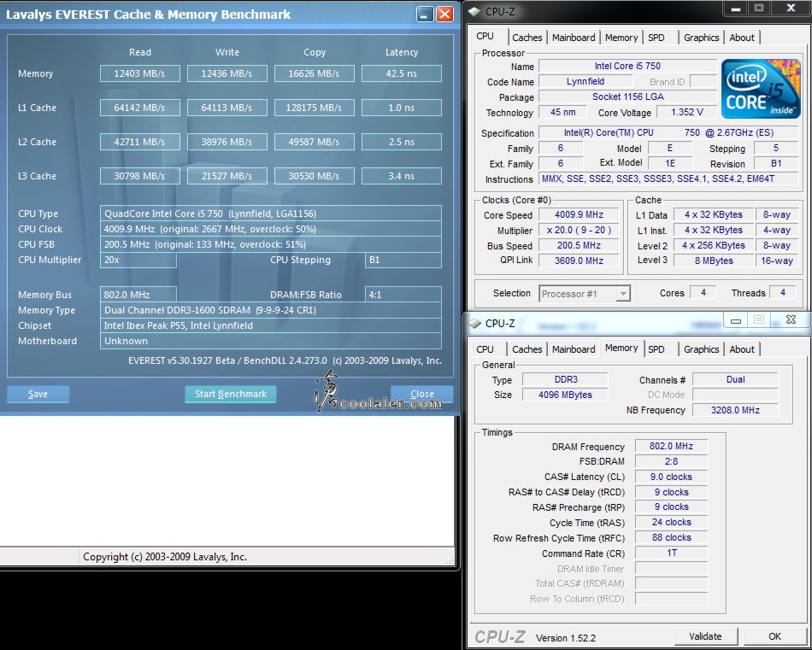The image size is (812, 650).
Task: Click the memory Size 4096 MBytes value
Action: [x=565, y=395]
